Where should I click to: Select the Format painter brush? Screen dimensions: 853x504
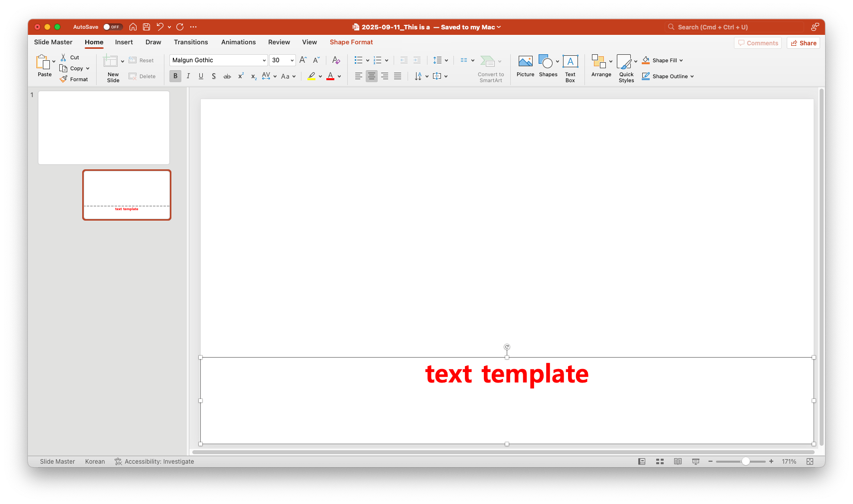coord(64,79)
